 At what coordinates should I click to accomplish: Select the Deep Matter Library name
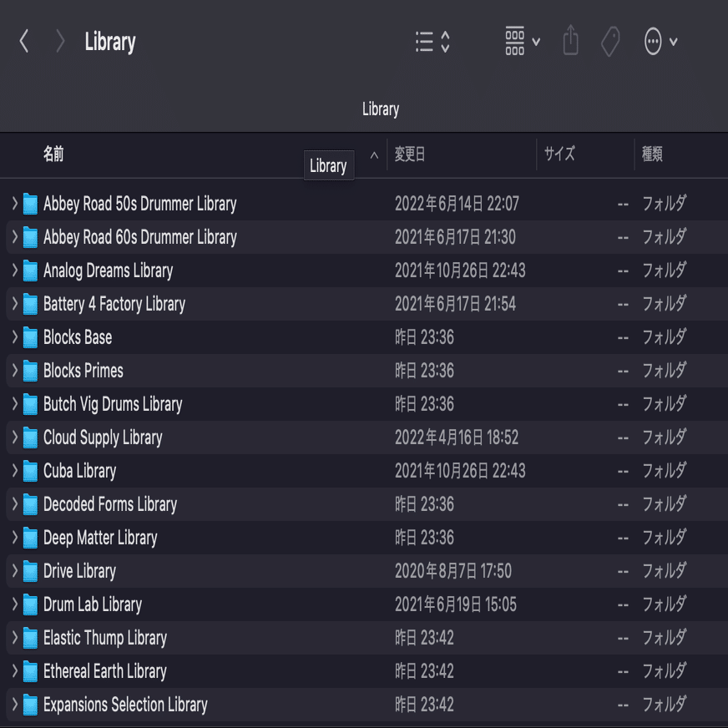[x=100, y=538]
